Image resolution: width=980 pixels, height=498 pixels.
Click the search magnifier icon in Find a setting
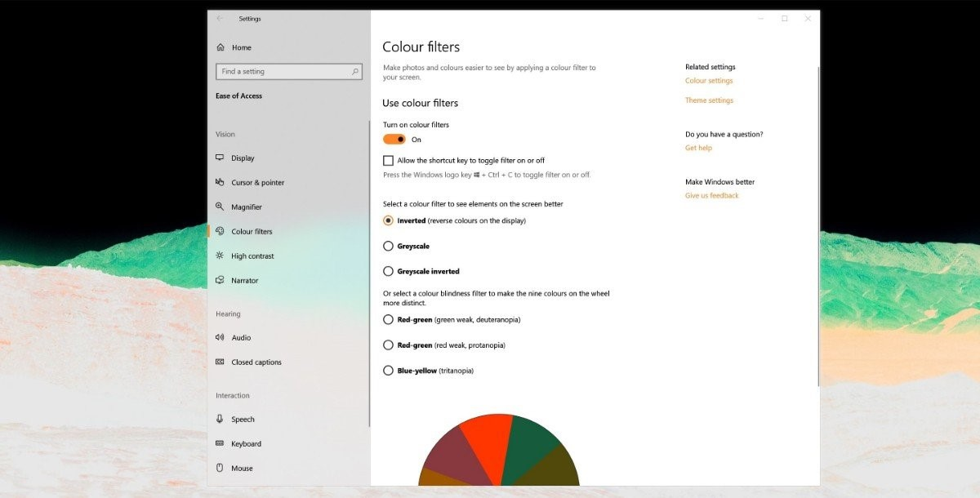click(355, 71)
